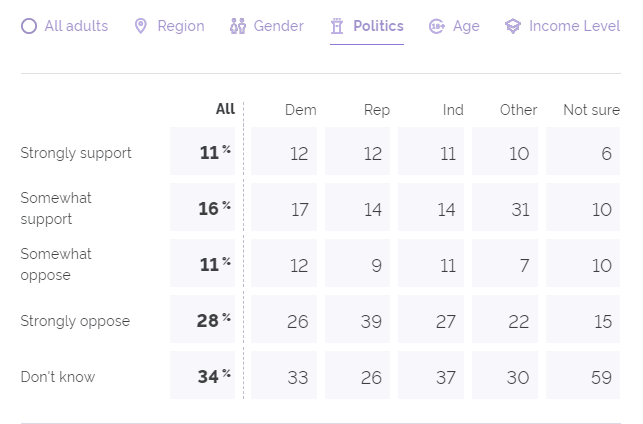This screenshot has height=424, width=643.
Task: Select the All adults filter
Action: pyautogui.click(x=76, y=26)
